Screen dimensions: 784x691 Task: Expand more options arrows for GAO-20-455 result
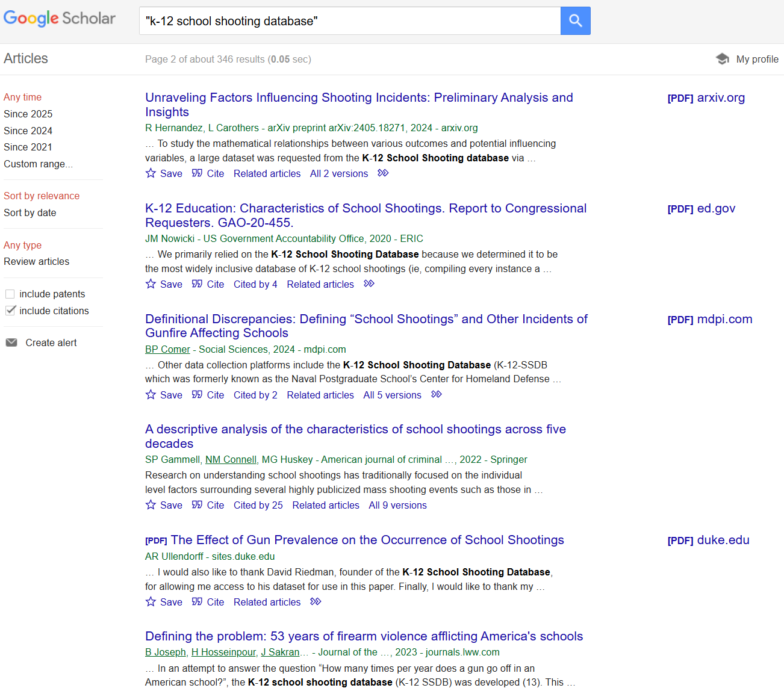tap(369, 284)
